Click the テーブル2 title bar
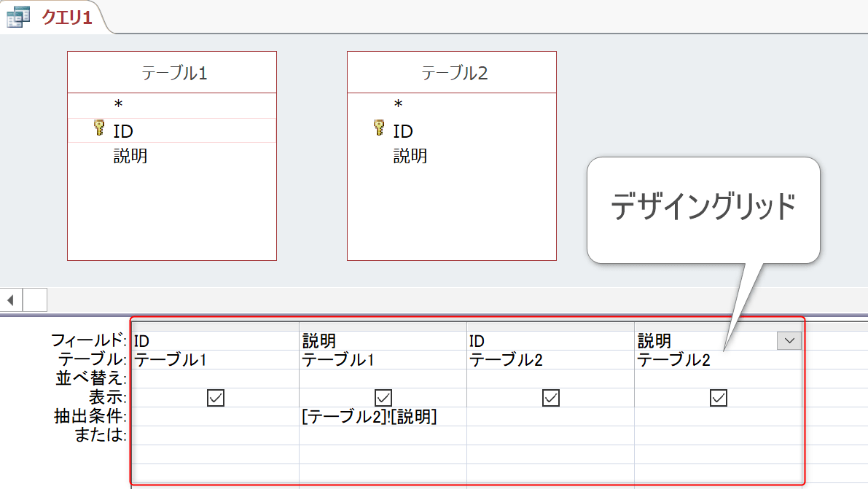The width and height of the screenshot is (868, 489). [x=452, y=73]
